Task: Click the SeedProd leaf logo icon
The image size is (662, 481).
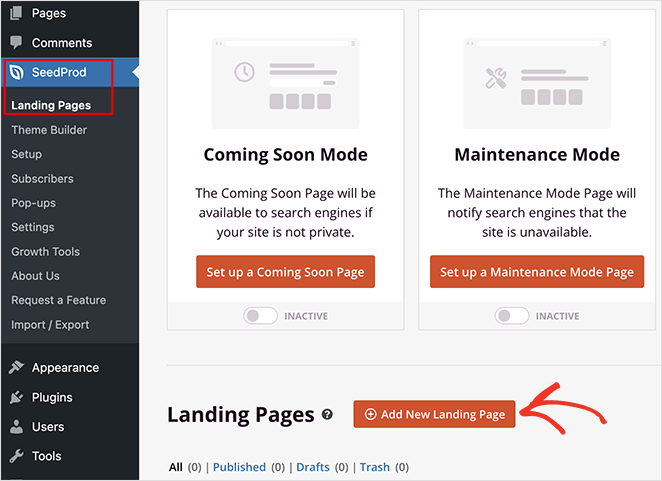Action: (x=16, y=73)
